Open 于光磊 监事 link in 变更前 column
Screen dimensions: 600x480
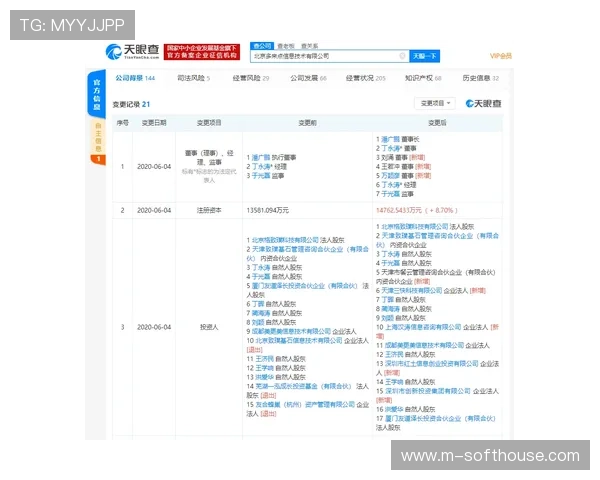click(261, 176)
